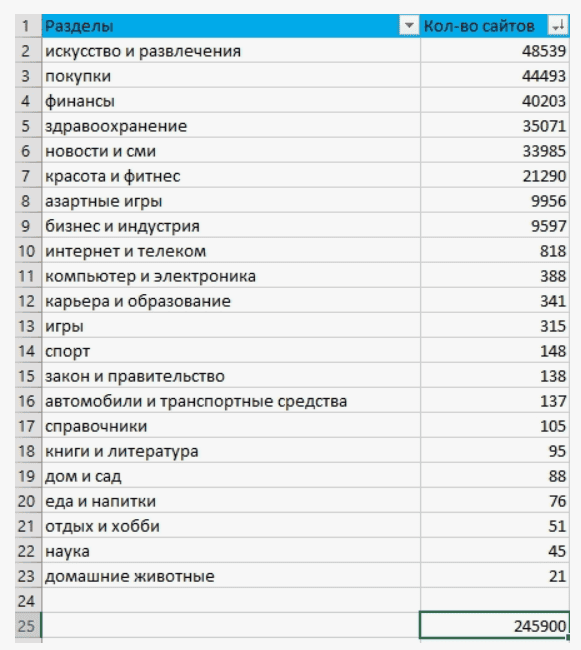Click cell 'красота и фитнес'
Viewport: 581px width, 650px height.
(231, 176)
